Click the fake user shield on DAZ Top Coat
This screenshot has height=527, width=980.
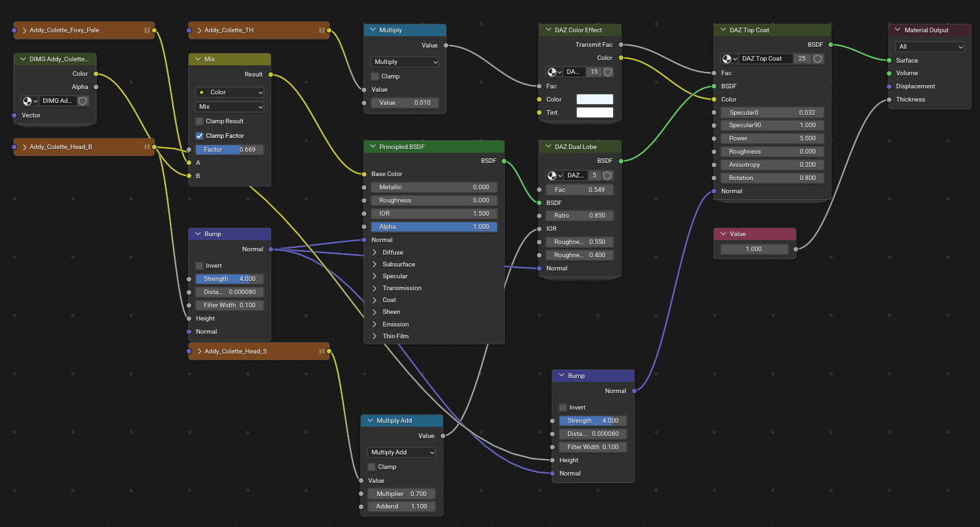pos(818,59)
